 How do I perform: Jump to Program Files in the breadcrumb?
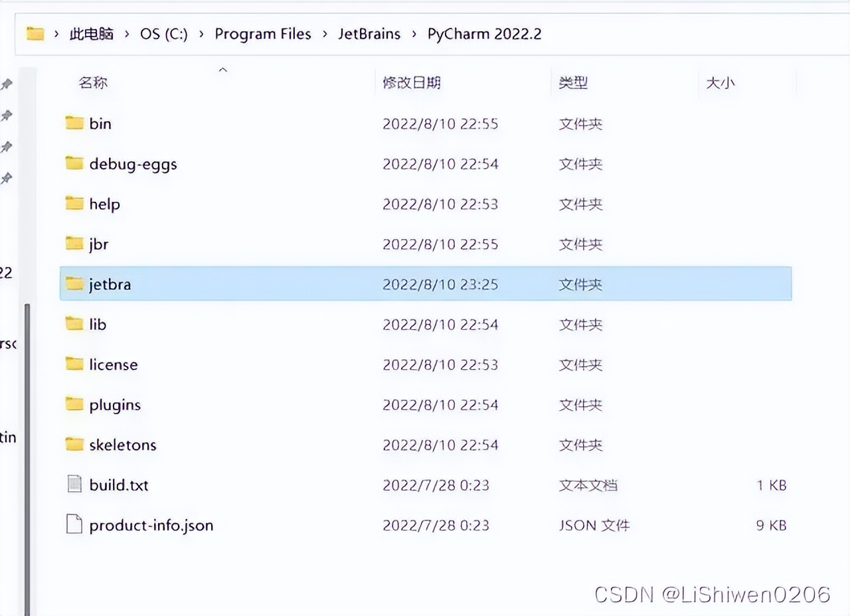(263, 34)
